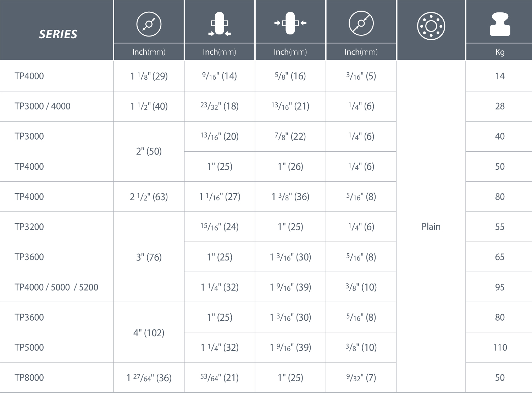The height and width of the screenshot is (393, 532).
Task: Select the TP8000 series row
Action: pos(266,377)
